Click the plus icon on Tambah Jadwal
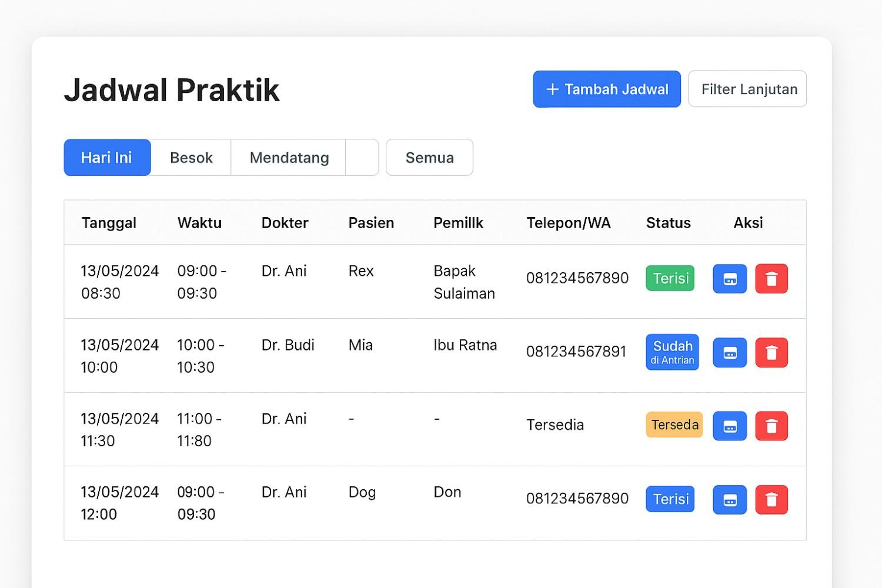This screenshot has width=882, height=588. tap(551, 89)
